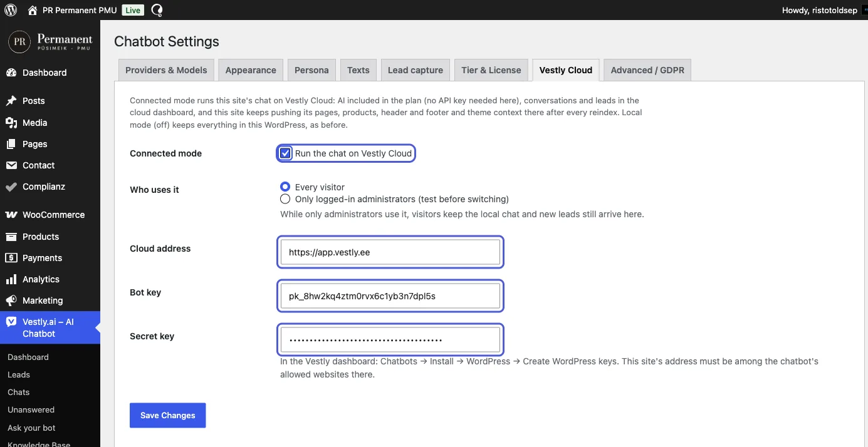Click the Live status badge
The height and width of the screenshot is (447, 868).
[x=132, y=10]
